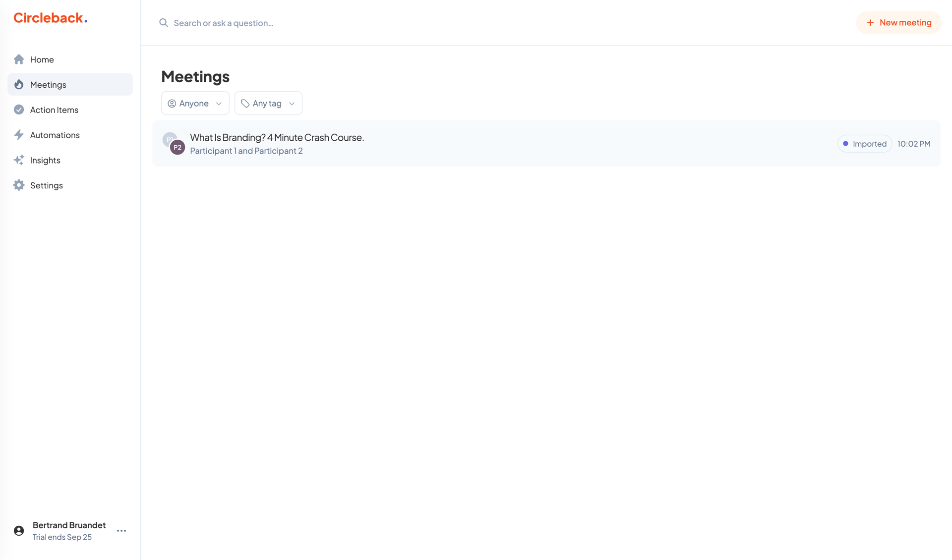Image resolution: width=952 pixels, height=560 pixels.
Task: Click the New meeting button
Action: click(x=898, y=22)
